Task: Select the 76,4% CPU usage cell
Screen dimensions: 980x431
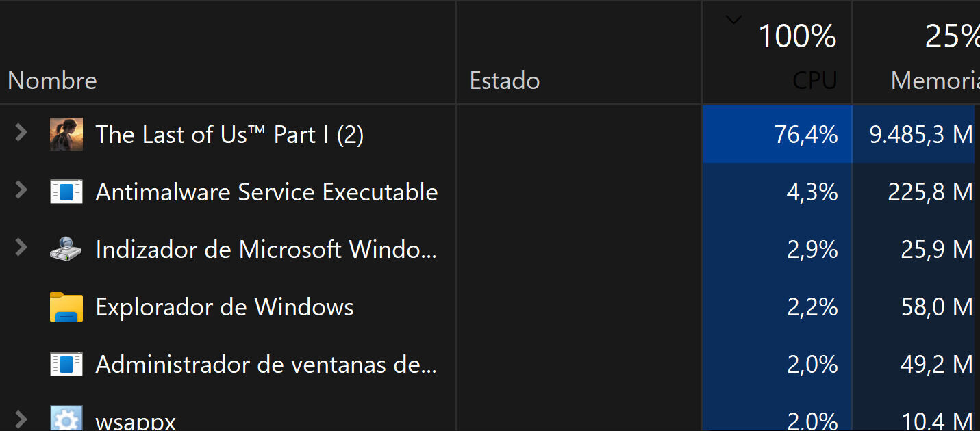Action: click(x=777, y=135)
